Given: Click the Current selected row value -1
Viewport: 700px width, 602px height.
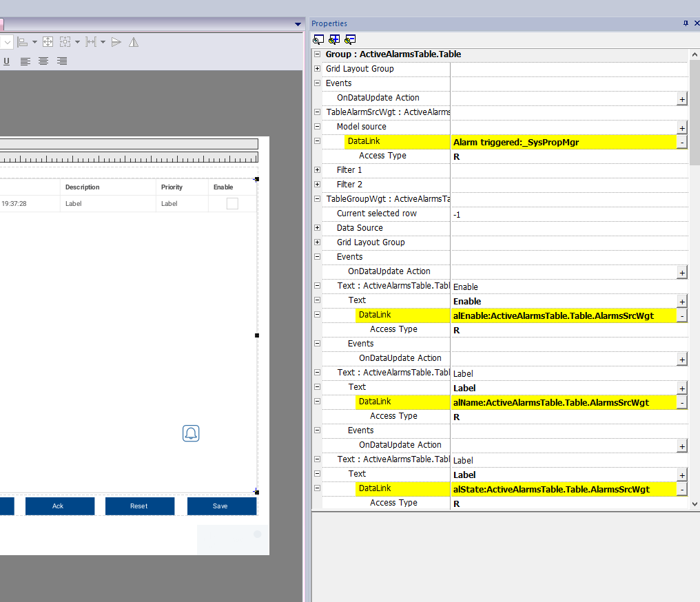Looking at the screenshot, I should point(457,215).
